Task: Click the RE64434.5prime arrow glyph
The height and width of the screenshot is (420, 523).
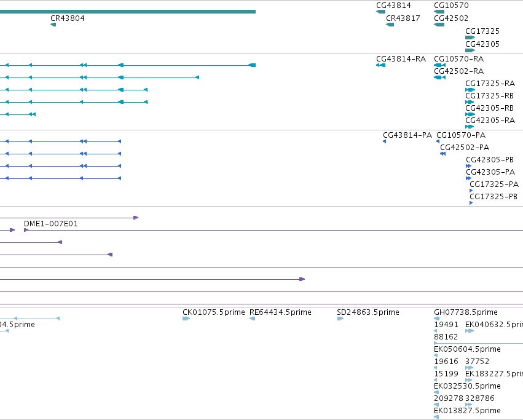Action: pos(252,319)
